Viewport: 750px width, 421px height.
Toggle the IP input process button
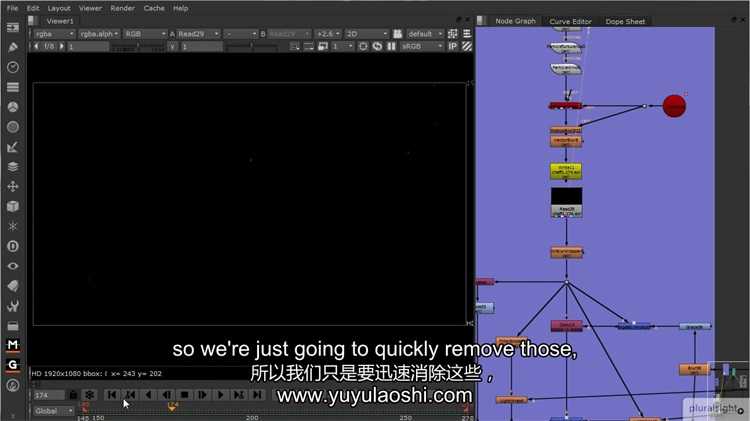pos(452,46)
